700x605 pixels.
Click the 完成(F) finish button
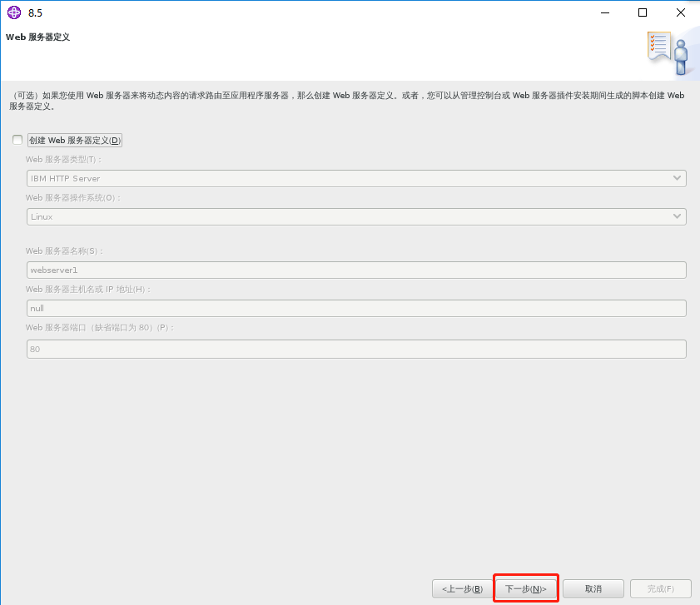(661, 589)
